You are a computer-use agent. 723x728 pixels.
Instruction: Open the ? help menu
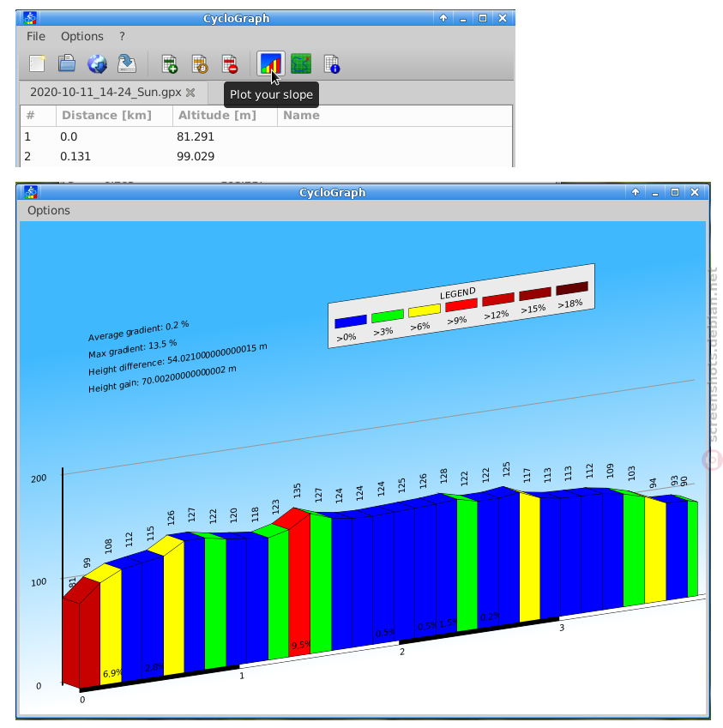click(x=122, y=36)
